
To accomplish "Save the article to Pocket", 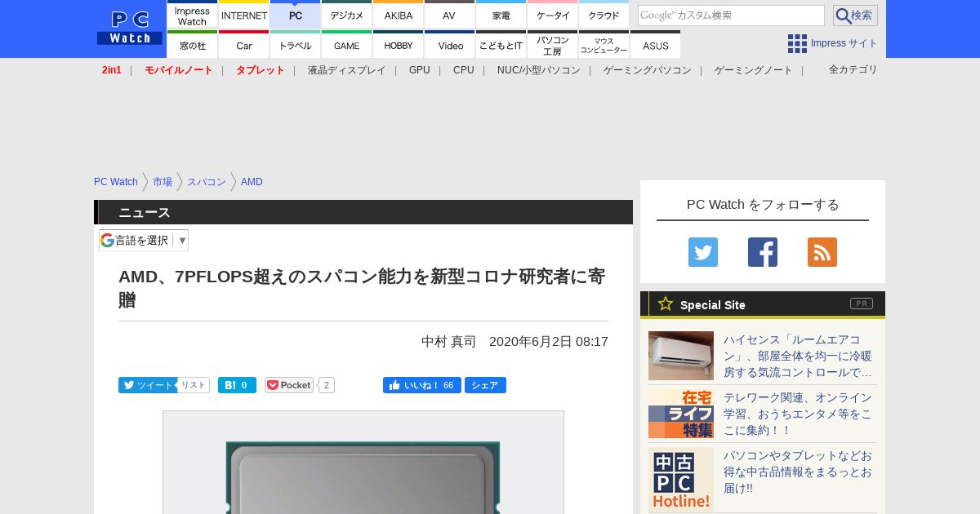I will click(289, 385).
